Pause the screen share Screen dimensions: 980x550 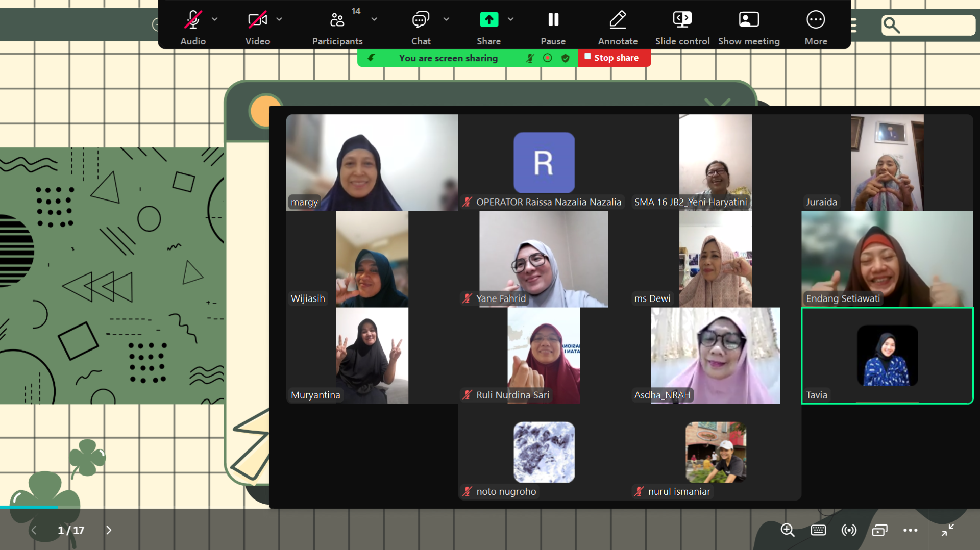pyautogui.click(x=553, y=20)
